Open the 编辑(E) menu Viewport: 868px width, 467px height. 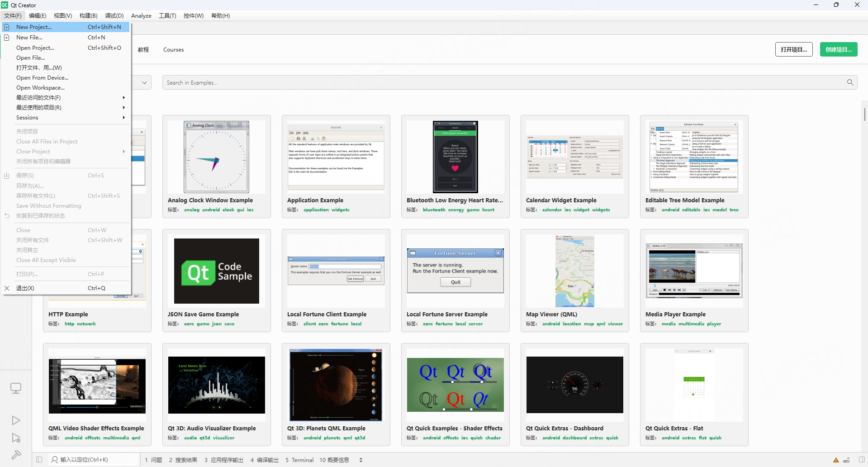pos(38,16)
